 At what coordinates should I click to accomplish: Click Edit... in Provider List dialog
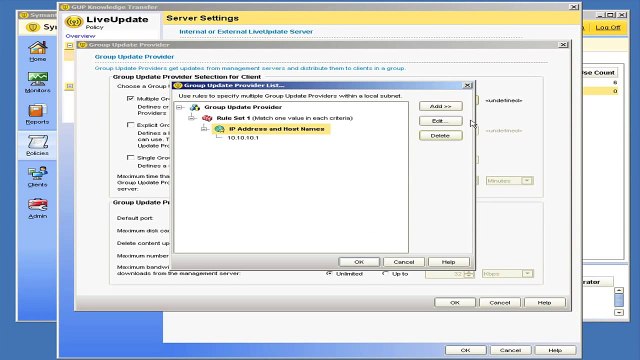tap(441, 121)
